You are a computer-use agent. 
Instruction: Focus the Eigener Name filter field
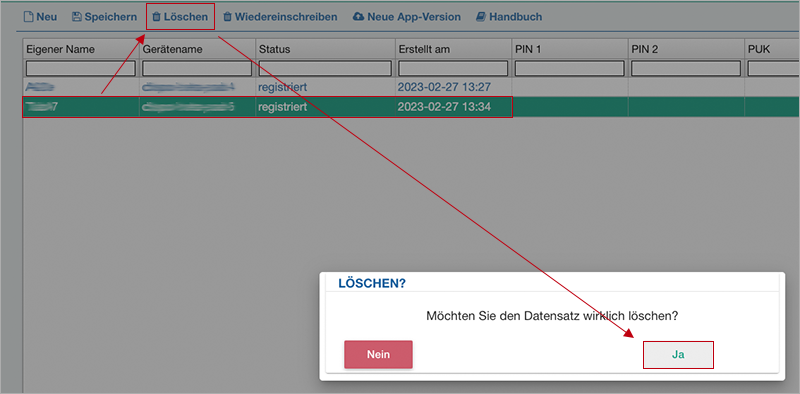point(81,68)
